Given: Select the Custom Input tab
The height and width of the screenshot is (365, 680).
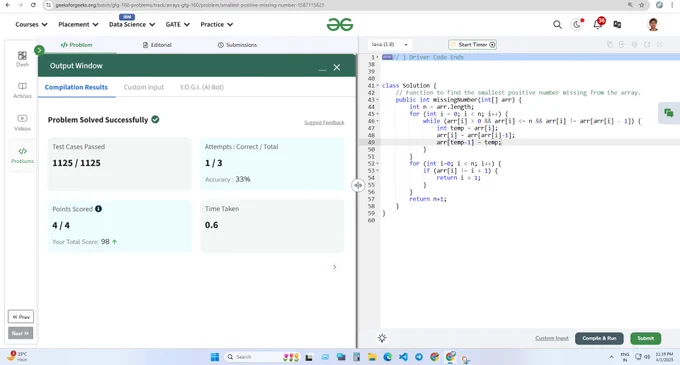Looking at the screenshot, I should 144,87.
